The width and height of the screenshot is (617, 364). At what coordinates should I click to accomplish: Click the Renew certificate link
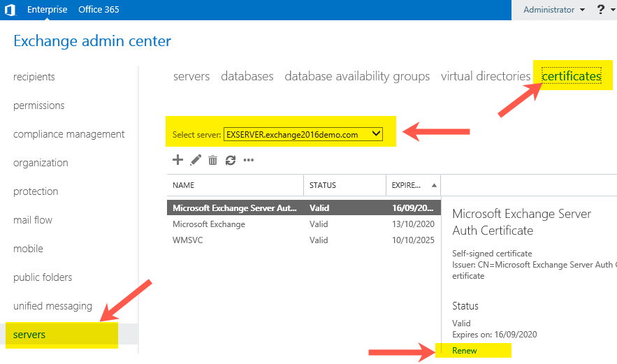click(465, 350)
